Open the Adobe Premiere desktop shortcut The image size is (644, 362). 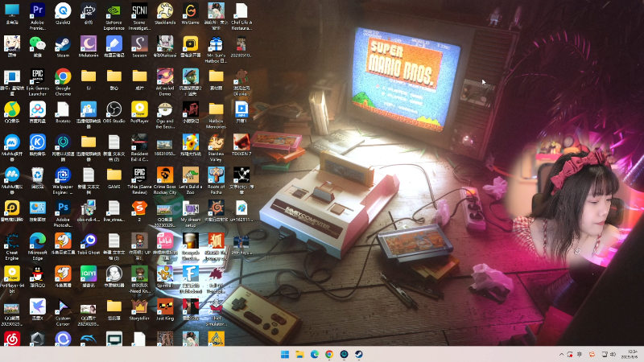[37, 16]
